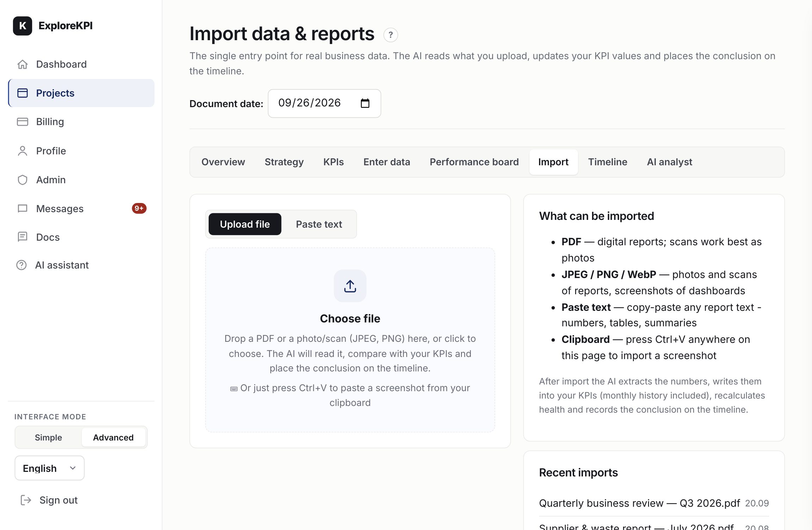
Task: Click the AI assistant question icon
Action: [21, 265]
